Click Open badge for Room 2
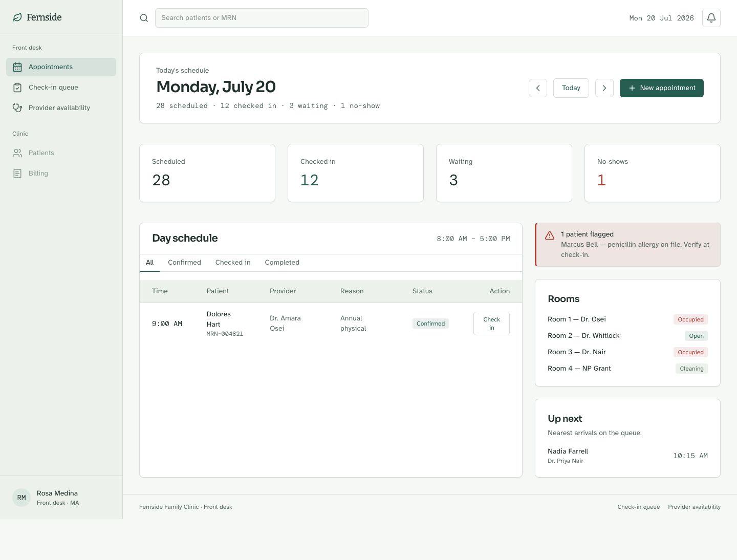The image size is (737, 560). click(x=696, y=336)
